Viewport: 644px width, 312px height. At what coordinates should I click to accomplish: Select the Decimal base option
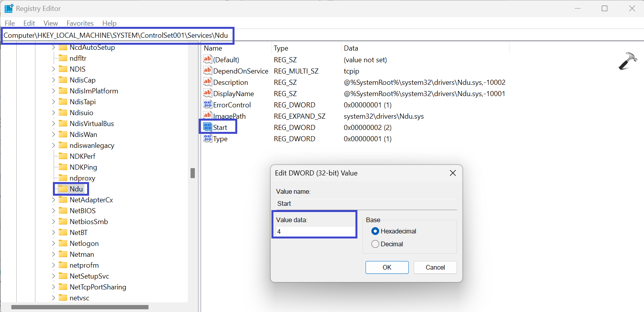(375, 244)
